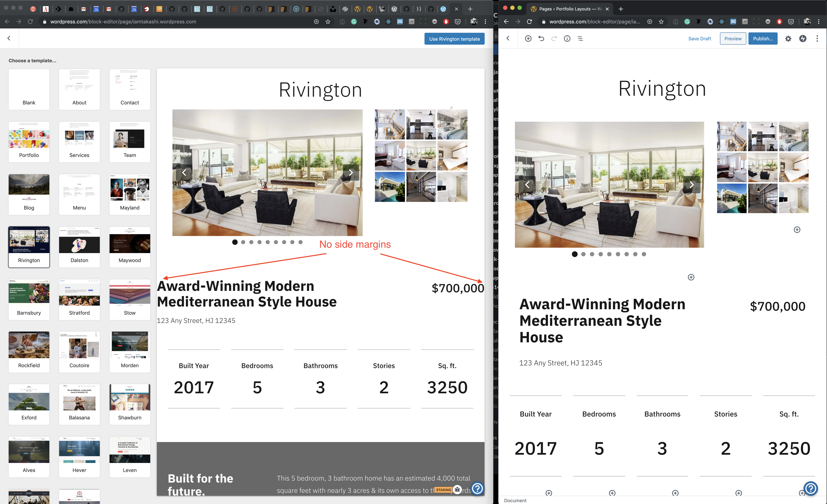This screenshot has width=827, height=504.
Task: Advance to next slide in right editor slideshow
Action: pyautogui.click(x=692, y=184)
